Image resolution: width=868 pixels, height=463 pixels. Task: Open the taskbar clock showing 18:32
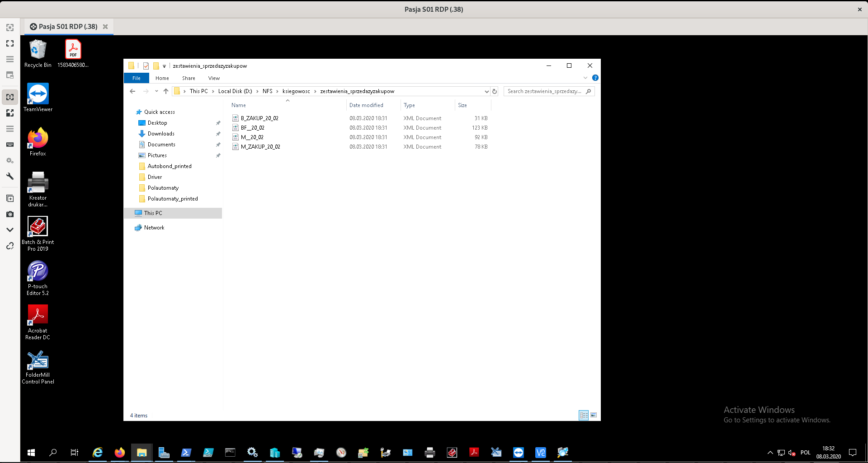point(828,453)
